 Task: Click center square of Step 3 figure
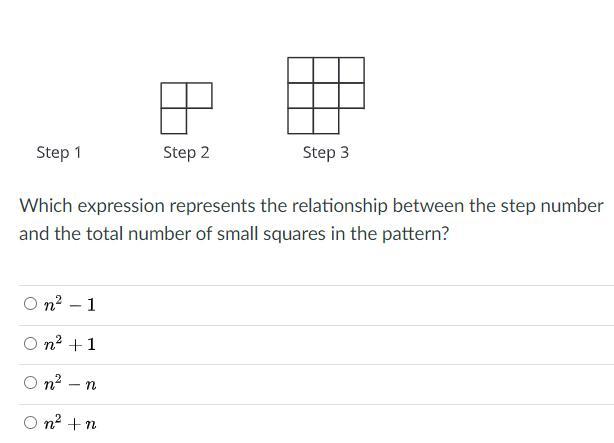[x=326, y=96]
